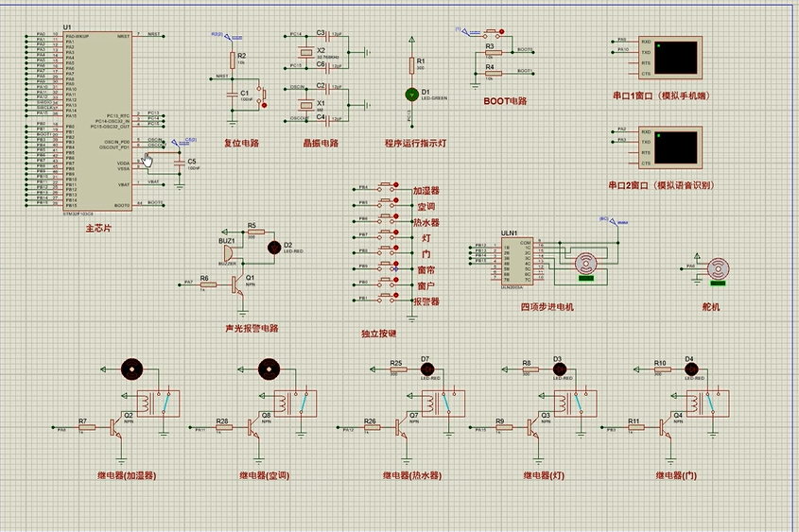The image size is (799, 532).
Task: Select transistor Q2 in the humidifier relay
Action: pyautogui.click(x=116, y=428)
